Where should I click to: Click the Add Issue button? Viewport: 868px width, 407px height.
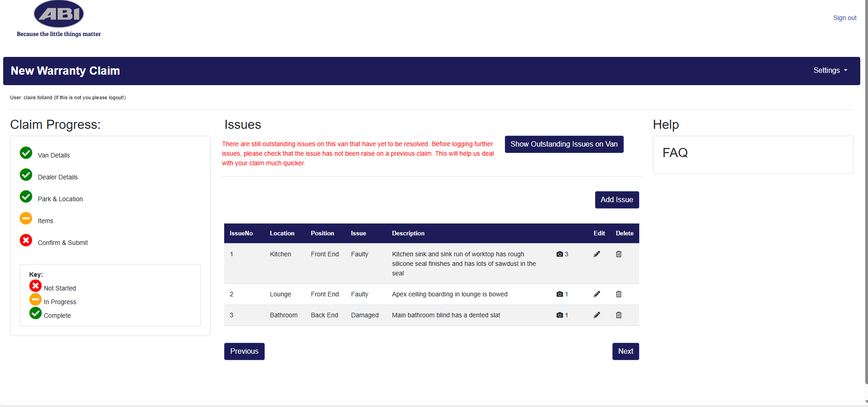tap(617, 200)
